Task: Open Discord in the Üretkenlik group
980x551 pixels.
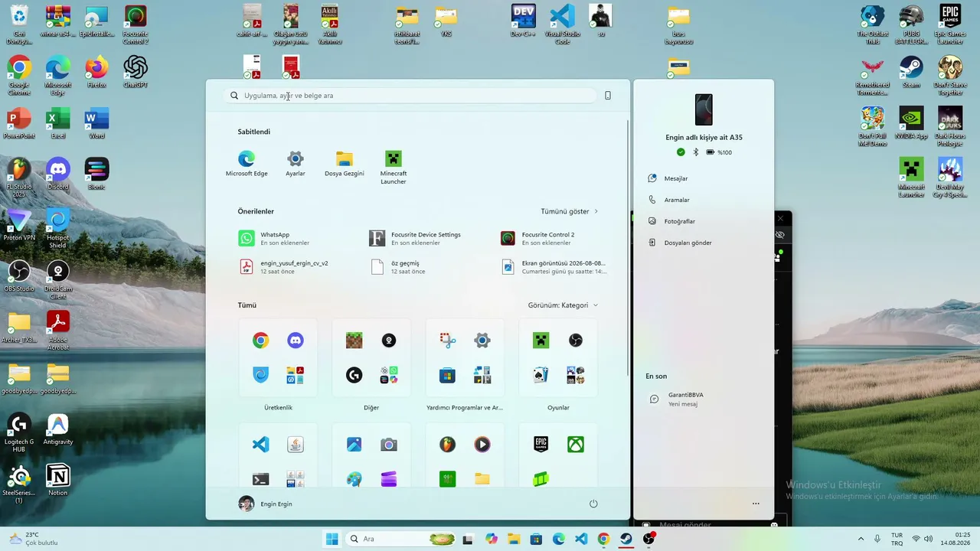Action: 296,341
